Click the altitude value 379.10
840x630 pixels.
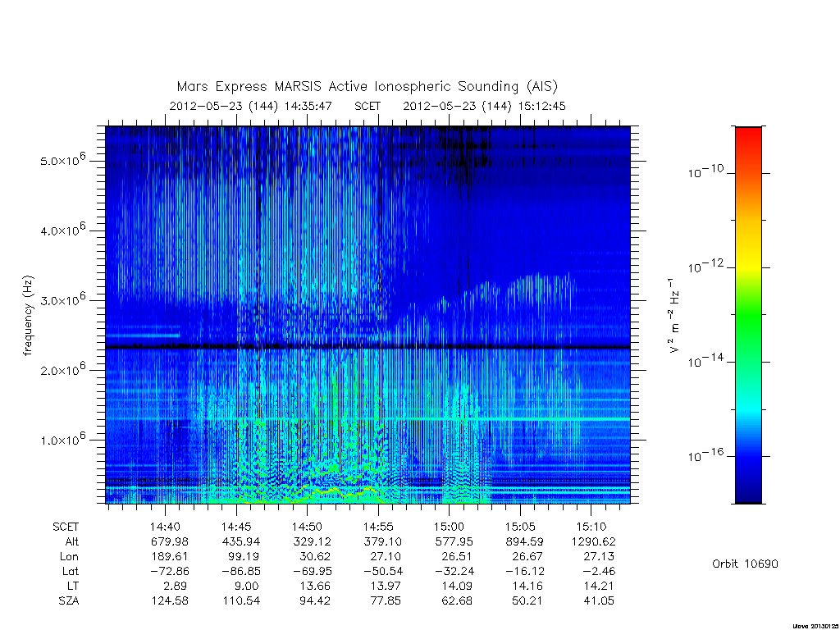(x=382, y=541)
